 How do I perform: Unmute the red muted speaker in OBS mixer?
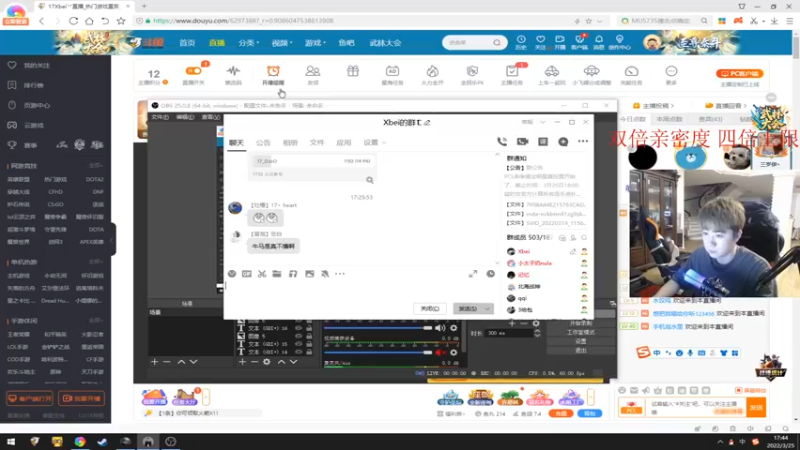point(440,353)
